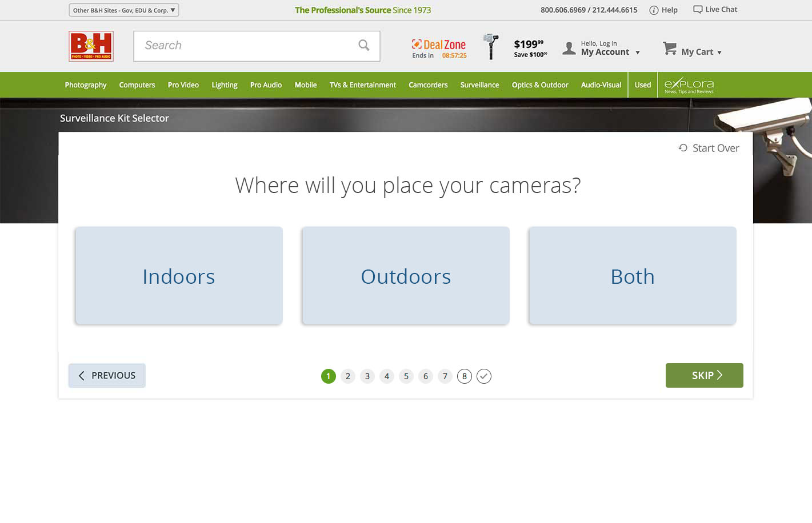Click the account person icon

click(569, 49)
